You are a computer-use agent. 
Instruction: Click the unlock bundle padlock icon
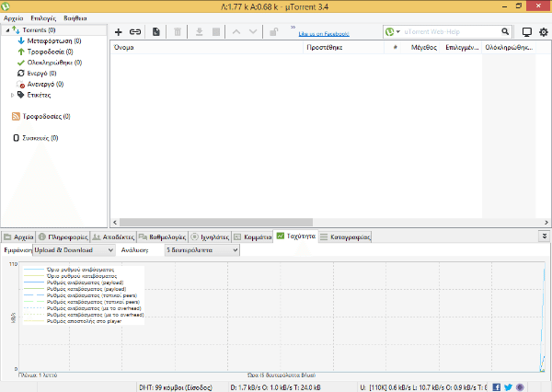(x=273, y=32)
